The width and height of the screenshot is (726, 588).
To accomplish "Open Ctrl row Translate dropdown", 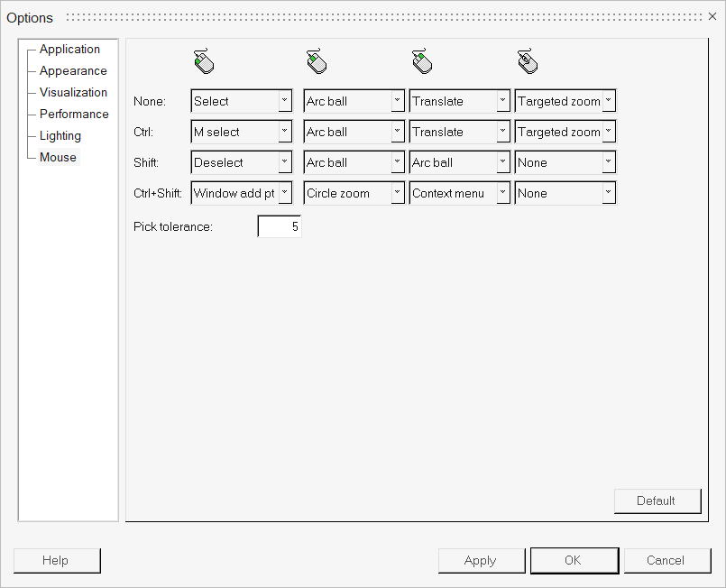I will [x=460, y=132].
